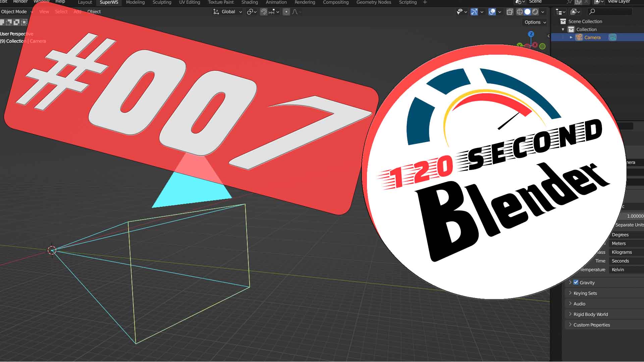This screenshot has width=644, height=362.
Task: Open the viewport Options dropdown
Action: 535,22
